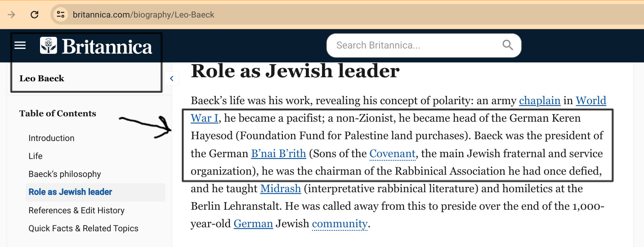Open the Baeck's philosophy section
The width and height of the screenshot is (644, 247).
pyautogui.click(x=65, y=174)
